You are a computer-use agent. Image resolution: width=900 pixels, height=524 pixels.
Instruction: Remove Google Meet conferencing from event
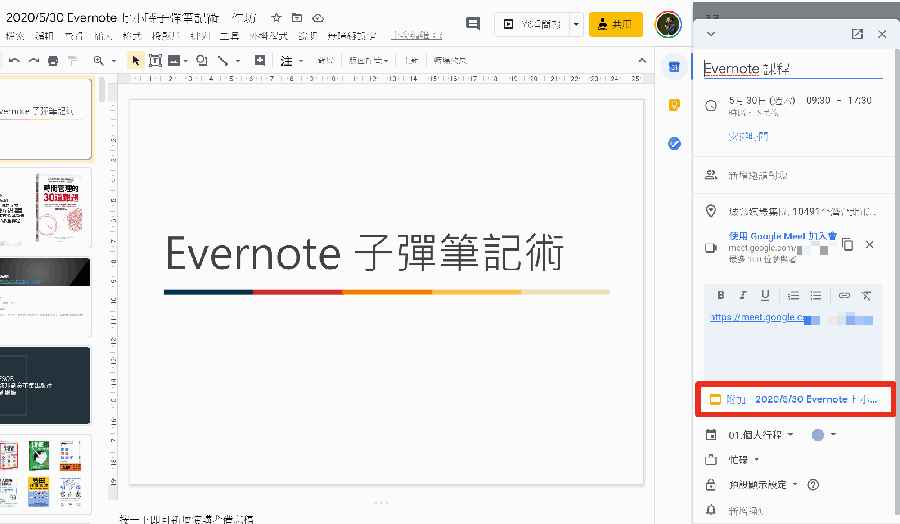870,244
